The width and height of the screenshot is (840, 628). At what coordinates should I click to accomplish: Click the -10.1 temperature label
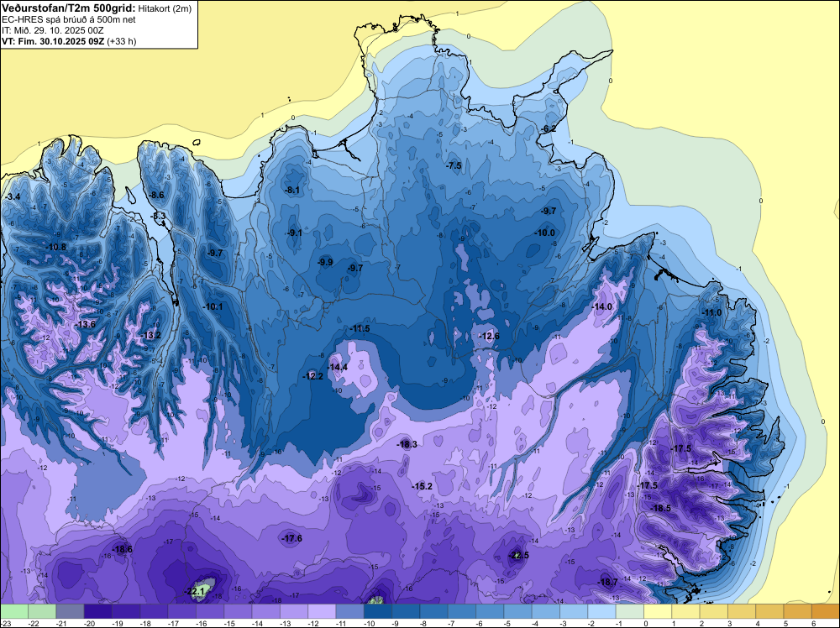click(x=213, y=306)
